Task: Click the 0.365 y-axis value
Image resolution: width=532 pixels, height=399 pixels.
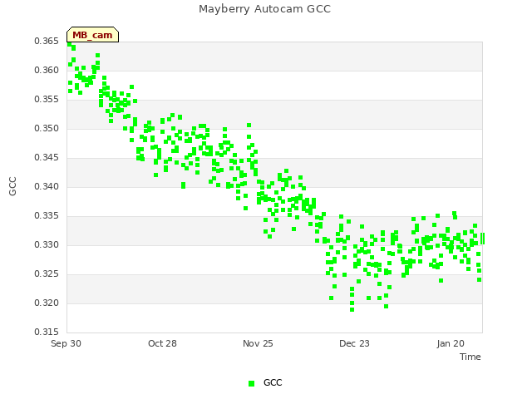Action: 47,41
